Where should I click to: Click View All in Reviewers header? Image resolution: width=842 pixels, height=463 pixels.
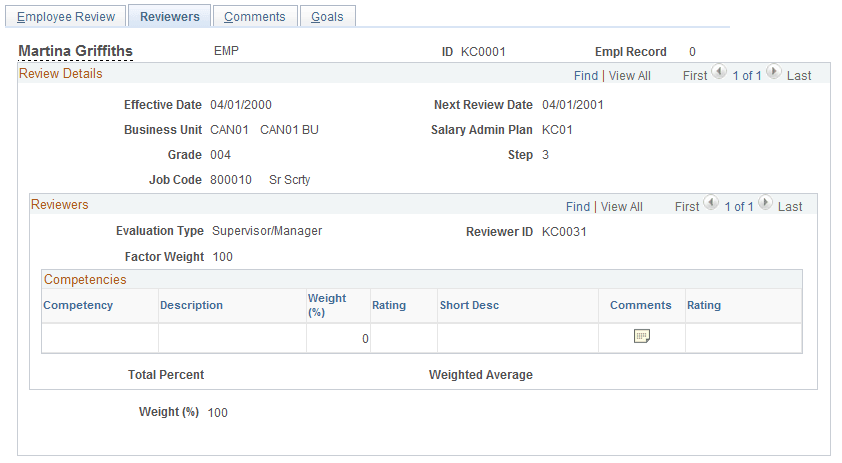pos(621,207)
